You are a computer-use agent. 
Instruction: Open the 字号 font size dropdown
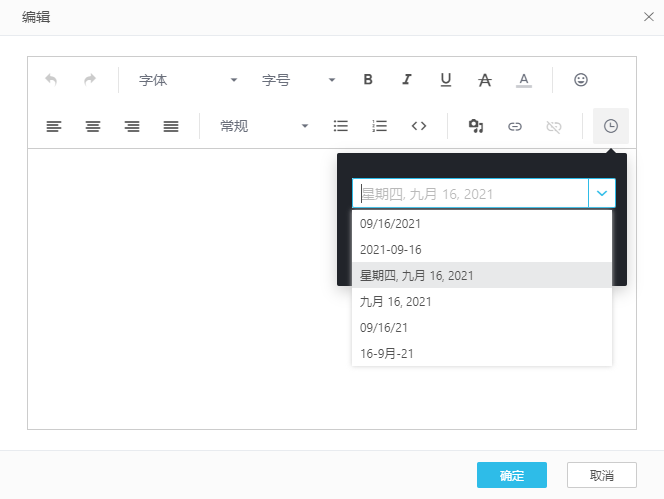tap(298, 80)
